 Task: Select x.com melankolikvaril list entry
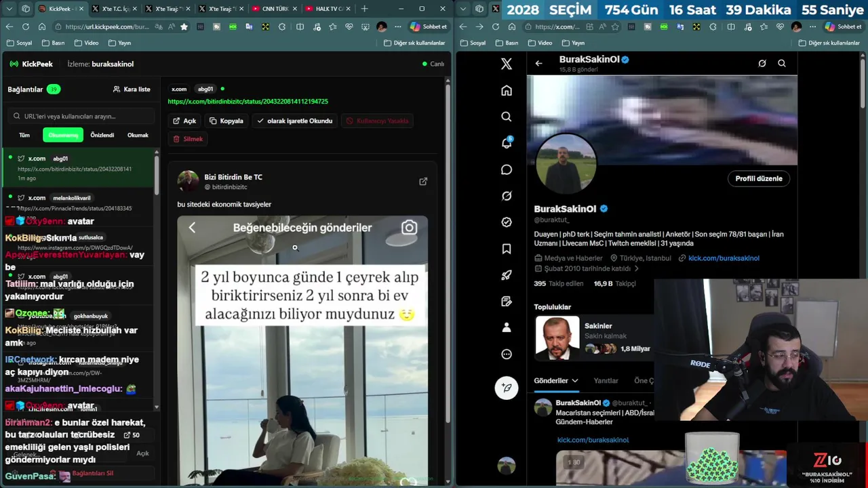tap(79, 203)
